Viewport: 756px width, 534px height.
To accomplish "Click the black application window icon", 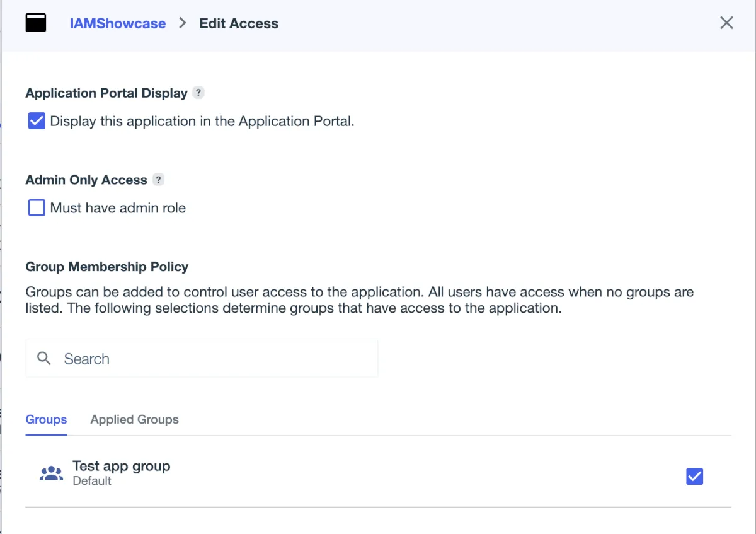I will (36, 23).
